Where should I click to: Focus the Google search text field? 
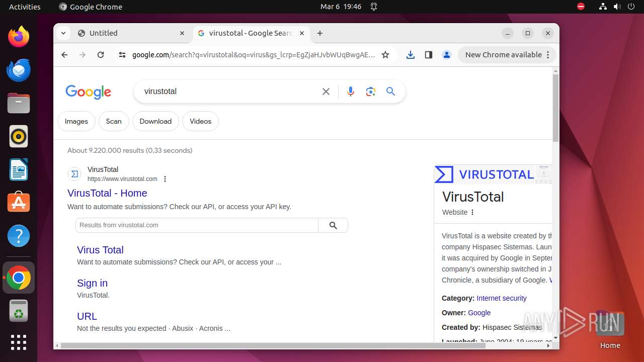[x=229, y=92]
